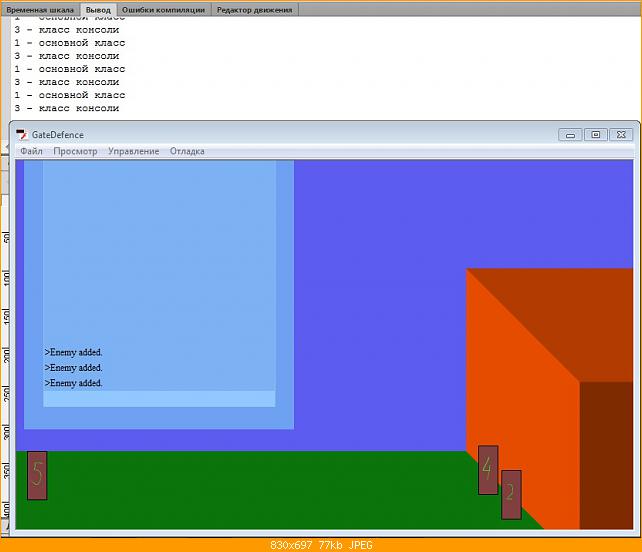The width and height of the screenshot is (642, 552).
Task: Click the Flash Player icon in title bar
Action: (21, 134)
